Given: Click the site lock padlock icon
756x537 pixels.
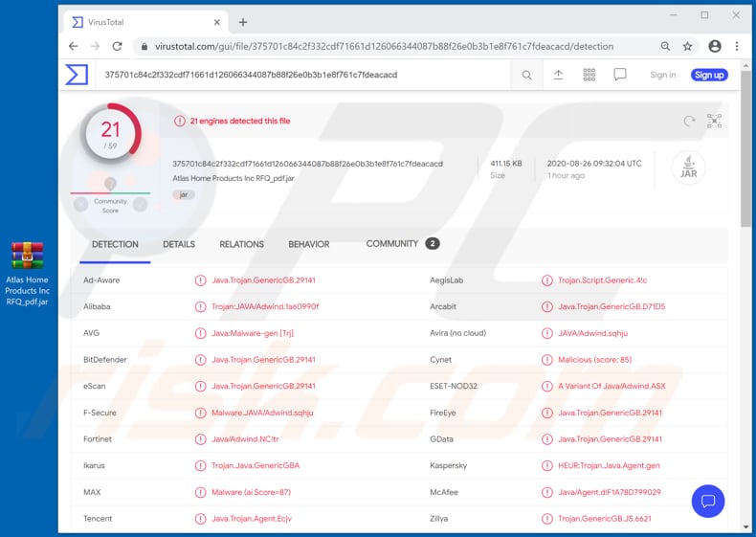Looking at the screenshot, I should click(145, 46).
